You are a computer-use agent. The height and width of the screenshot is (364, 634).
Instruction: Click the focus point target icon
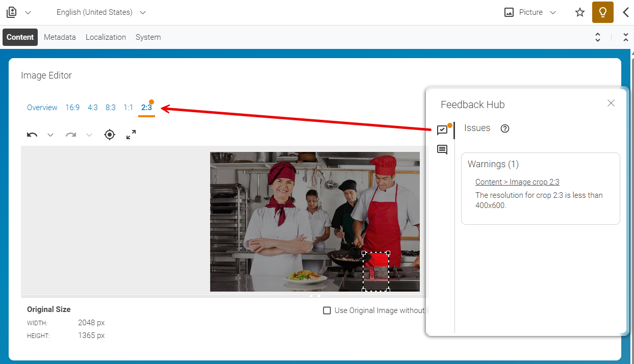pos(110,135)
